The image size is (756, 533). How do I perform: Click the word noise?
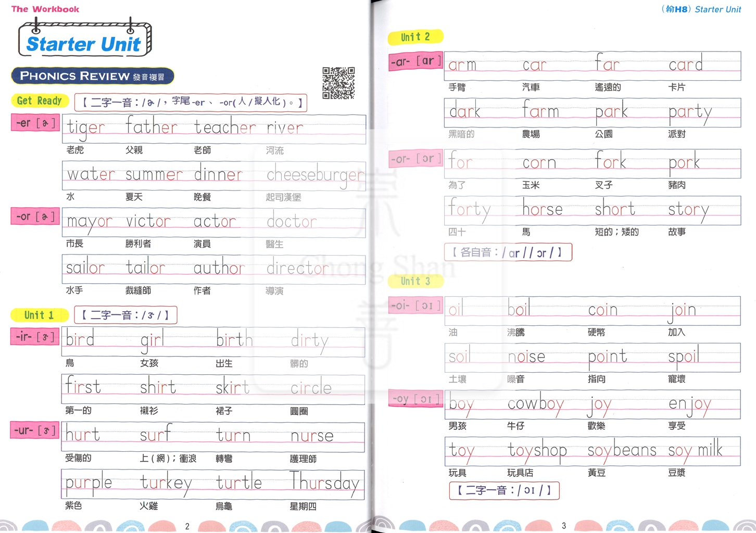[526, 356]
